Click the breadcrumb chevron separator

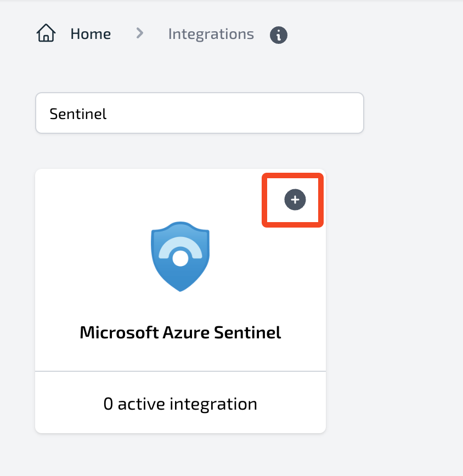pos(140,34)
